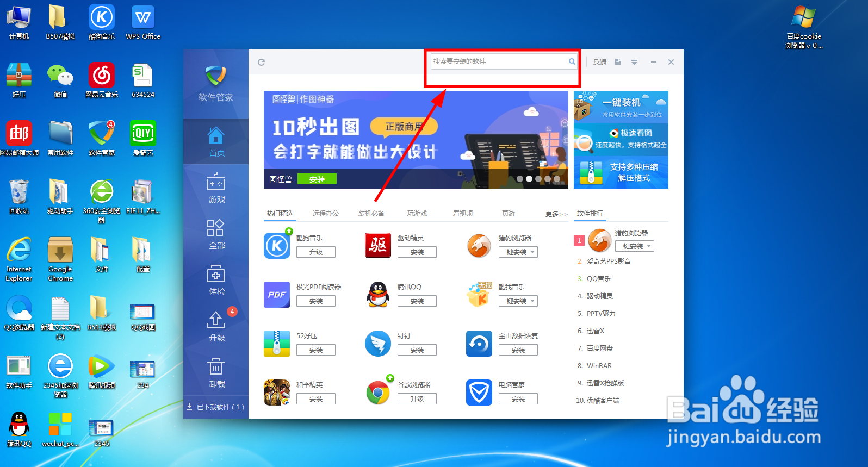Viewport: 868px width, 467px height.
Task: Select the 装机必备 tab
Action: [x=371, y=214]
